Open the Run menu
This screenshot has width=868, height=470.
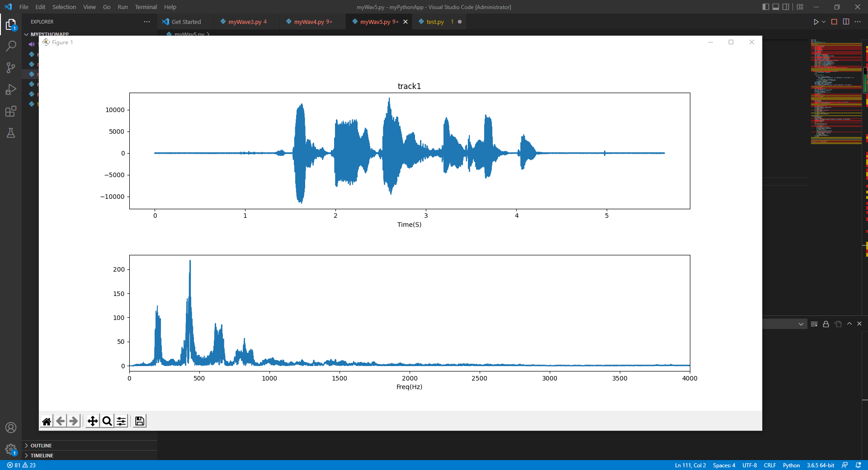coord(123,7)
